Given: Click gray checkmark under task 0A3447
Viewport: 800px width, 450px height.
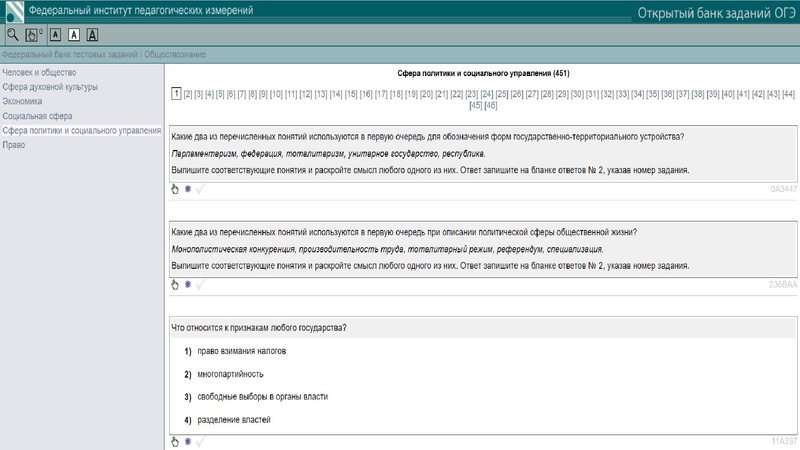Looking at the screenshot, I should pyautogui.click(x=200, y=187).
